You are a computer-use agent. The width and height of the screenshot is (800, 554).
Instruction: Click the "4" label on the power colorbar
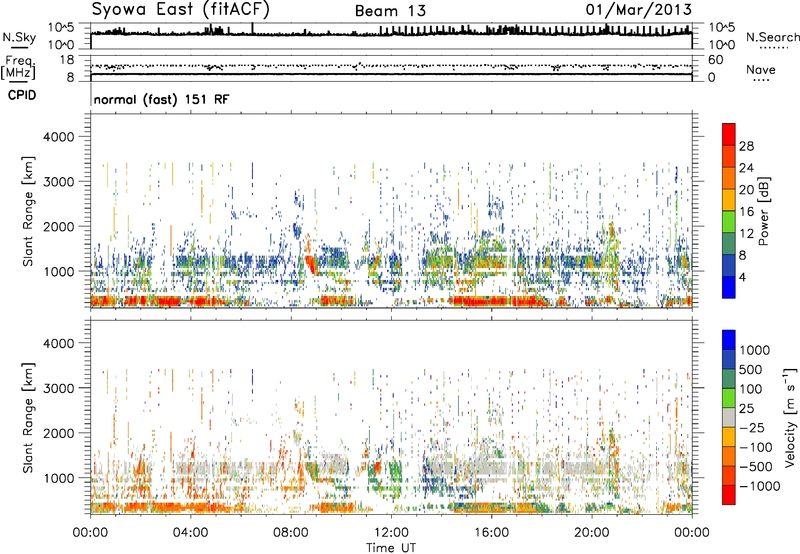[742, 278]
